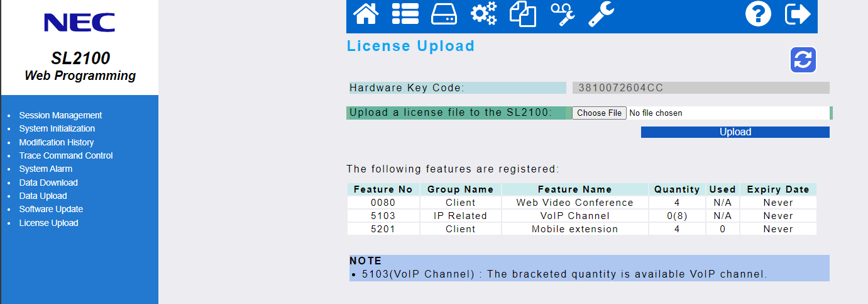Image resolution: width=868 pixels, height=304 pixels.
Task: Open the hardware drive icon in toolbar
Action: [444, 13]
